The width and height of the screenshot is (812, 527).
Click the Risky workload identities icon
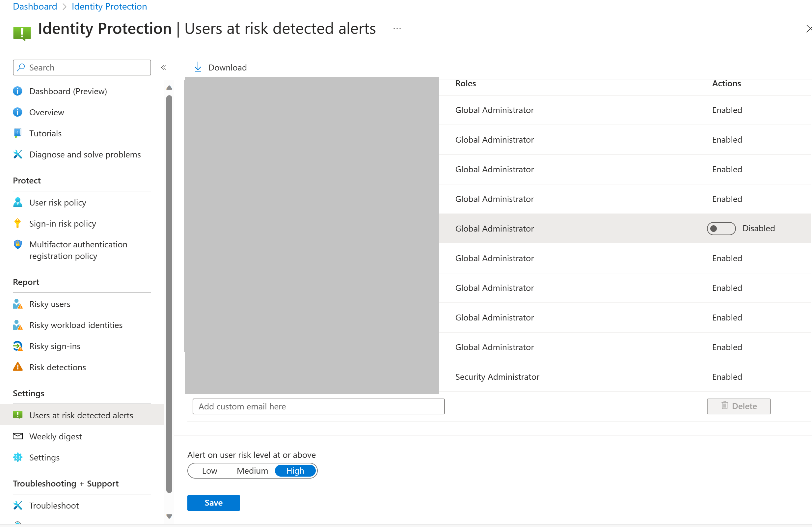coord(17,324)
